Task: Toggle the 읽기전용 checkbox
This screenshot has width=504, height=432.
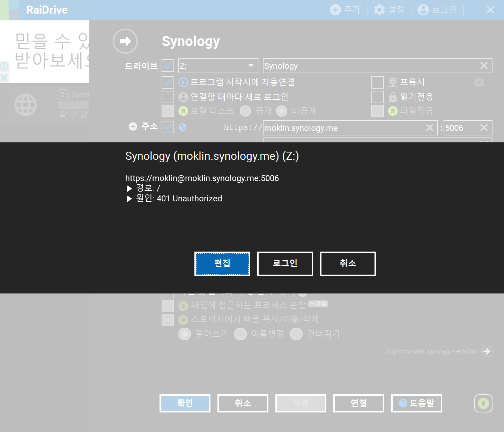Action: click(378, 97)
